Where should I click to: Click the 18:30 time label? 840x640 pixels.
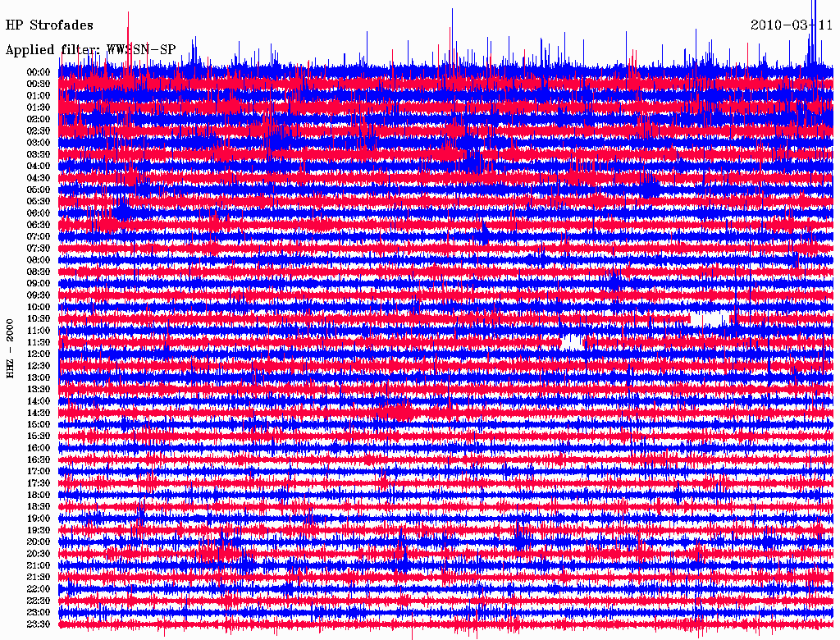point(39,506)
